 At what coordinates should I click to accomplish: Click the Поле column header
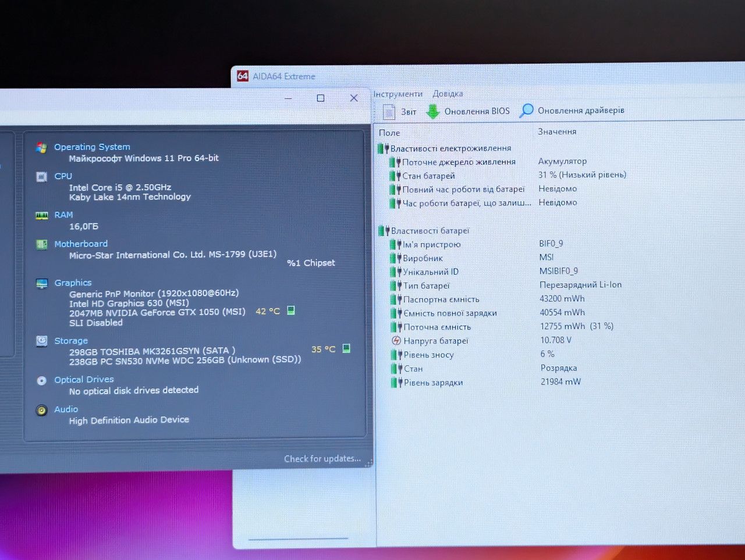(389, 133)
